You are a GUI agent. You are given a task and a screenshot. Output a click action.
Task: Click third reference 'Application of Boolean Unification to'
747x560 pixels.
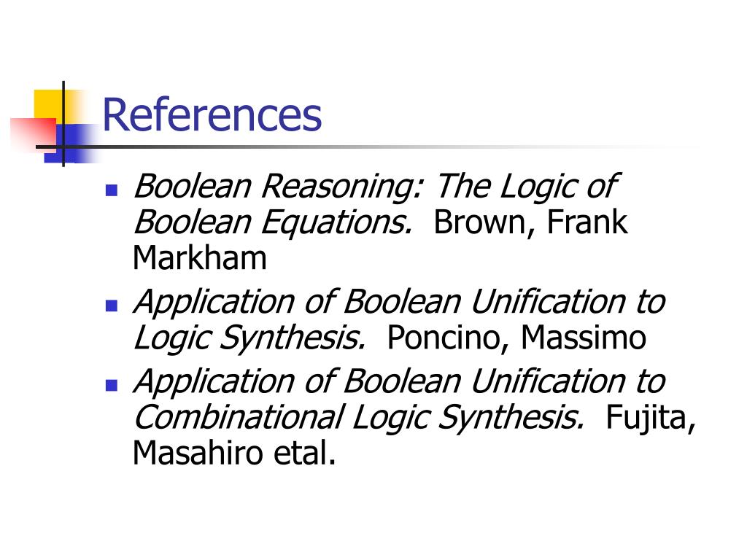pyautogui.click(x=399, y=381)
